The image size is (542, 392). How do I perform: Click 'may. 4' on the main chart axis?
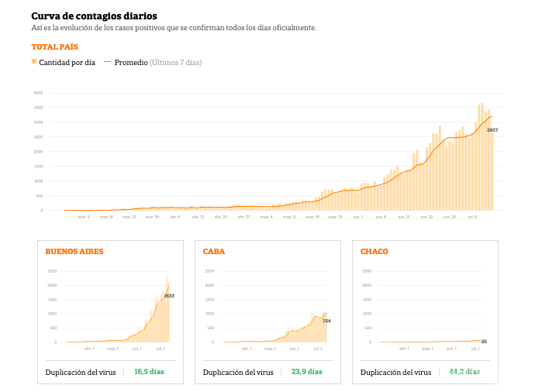pos(267,217)
